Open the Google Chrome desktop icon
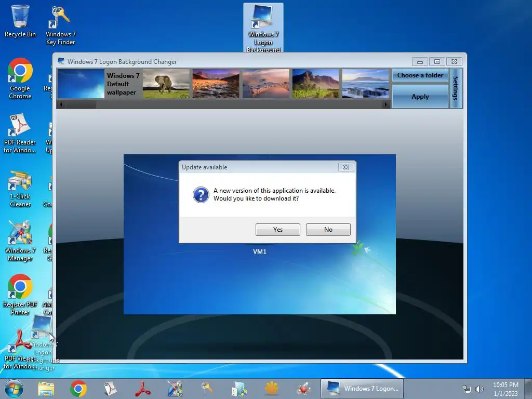532x399 pixels. point(20,78)
